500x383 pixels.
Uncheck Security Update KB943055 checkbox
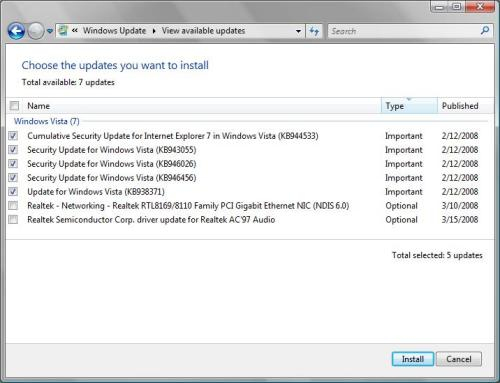pos(13,150)
